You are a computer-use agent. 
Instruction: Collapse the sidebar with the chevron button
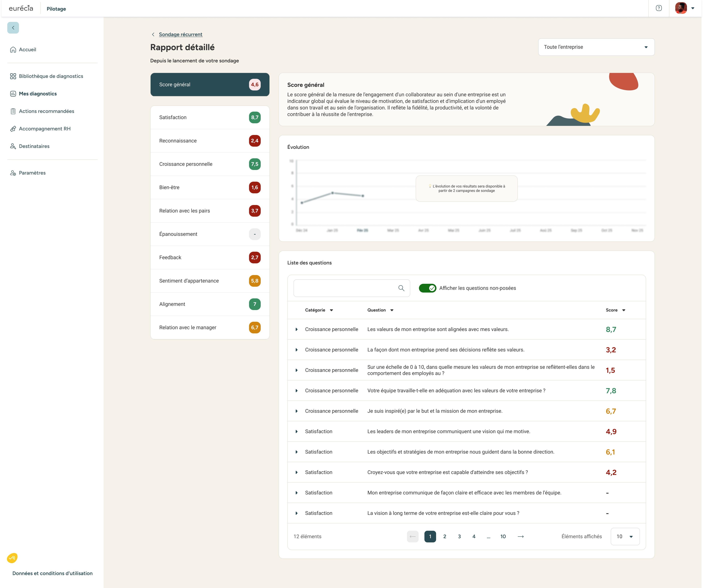click(13, 28)
